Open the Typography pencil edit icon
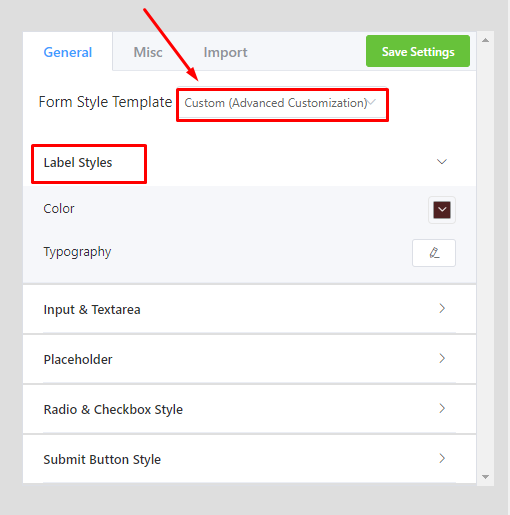 434,253
